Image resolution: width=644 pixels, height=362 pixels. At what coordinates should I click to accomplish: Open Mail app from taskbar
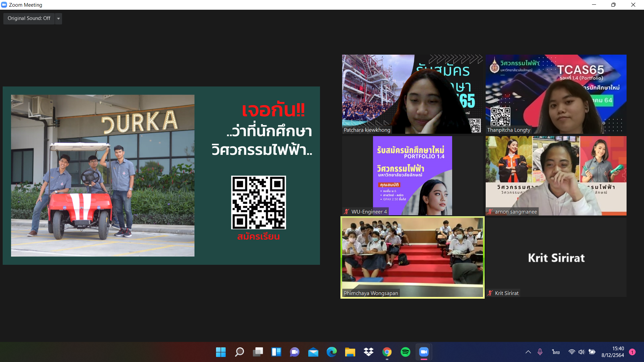(x=313, y=352)
